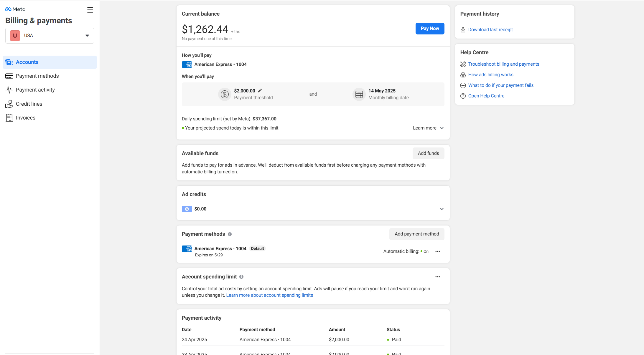Open the USA account dropdown

point(50,36)
